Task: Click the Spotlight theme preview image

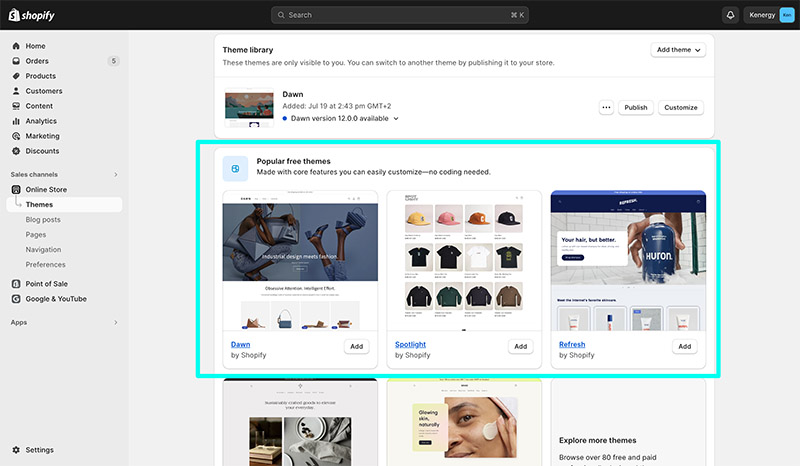Action: [x=464, y=261]
